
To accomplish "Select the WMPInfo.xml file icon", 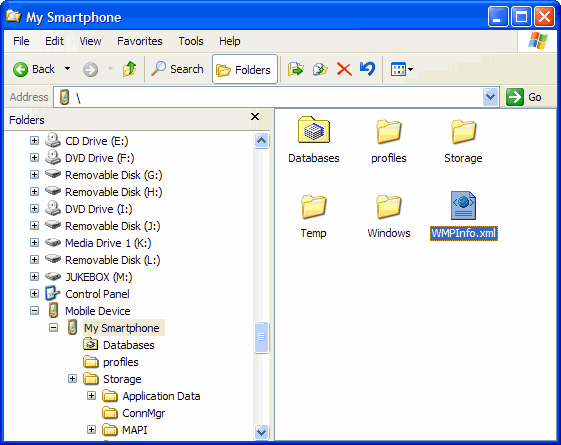I will tap(463, 205).
